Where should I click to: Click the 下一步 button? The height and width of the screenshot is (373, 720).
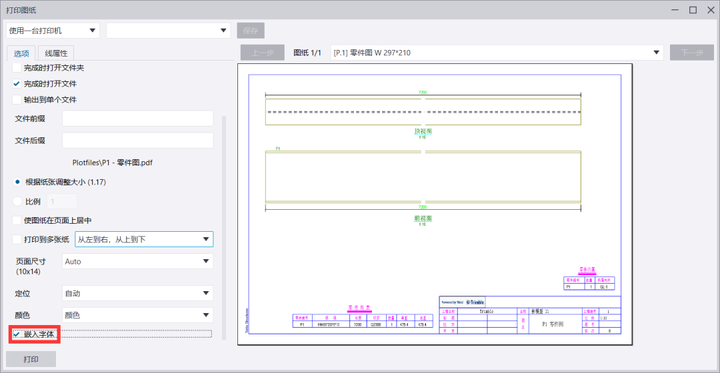click(x=692, y=53)
